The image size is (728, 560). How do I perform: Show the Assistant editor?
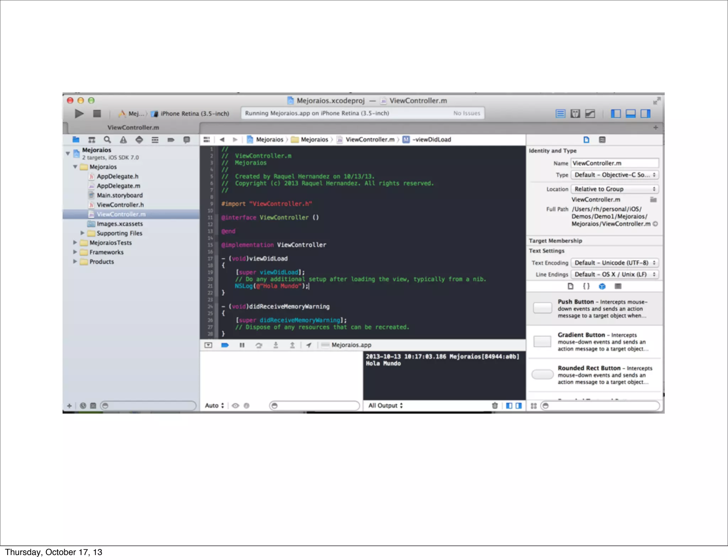pos(575,114)
